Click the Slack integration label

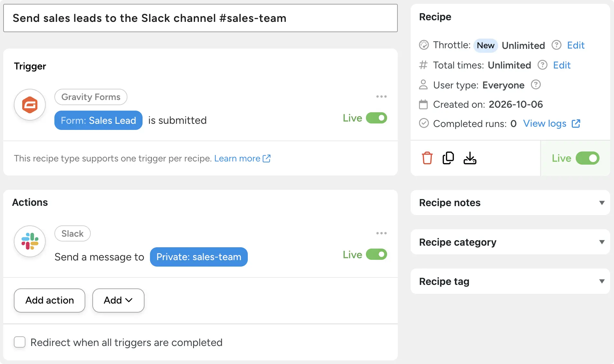pos(72,233)
